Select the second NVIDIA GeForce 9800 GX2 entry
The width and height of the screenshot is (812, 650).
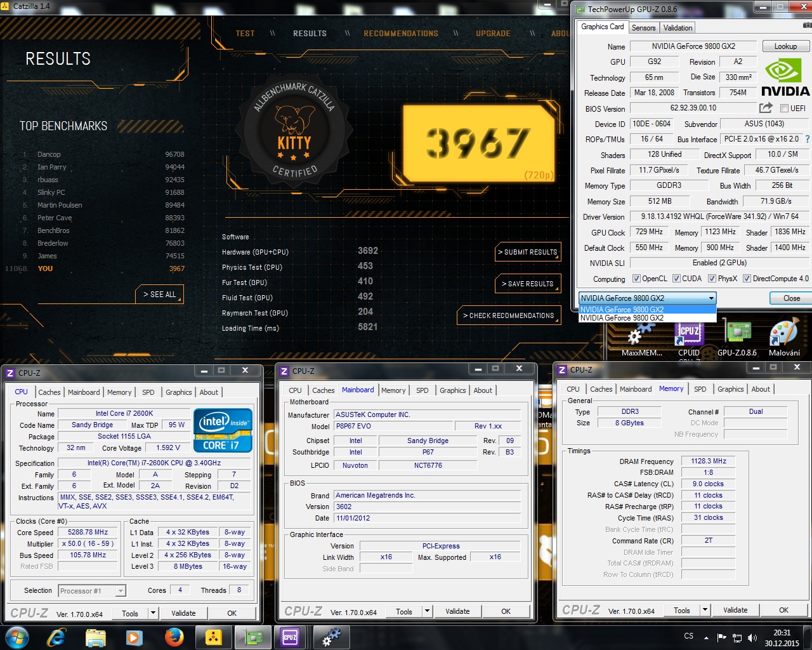click(x=647, y=317)
